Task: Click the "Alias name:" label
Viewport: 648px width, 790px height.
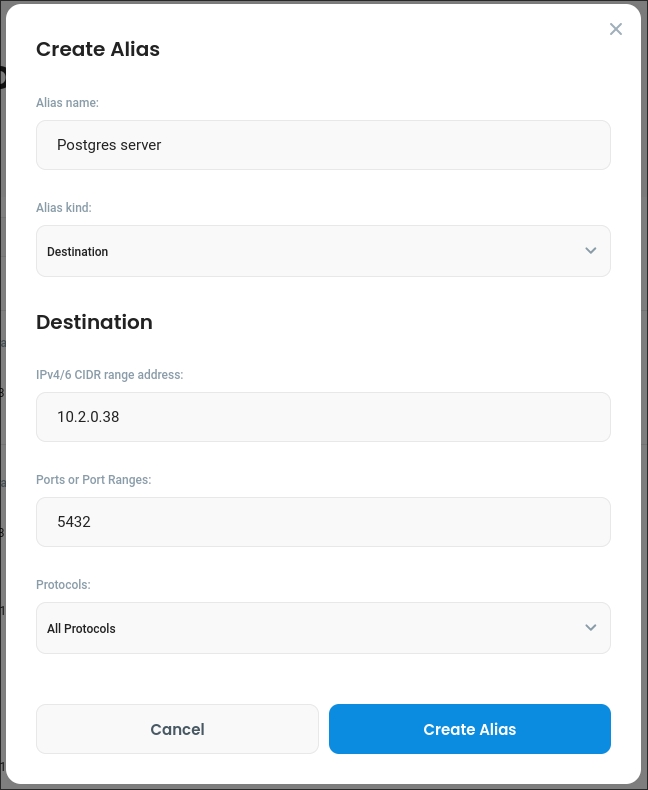Action: tap(67, 102)
